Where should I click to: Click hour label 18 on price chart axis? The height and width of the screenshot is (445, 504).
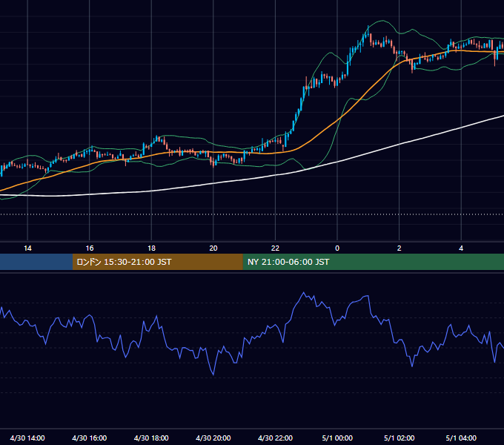(x=151, y=248)
